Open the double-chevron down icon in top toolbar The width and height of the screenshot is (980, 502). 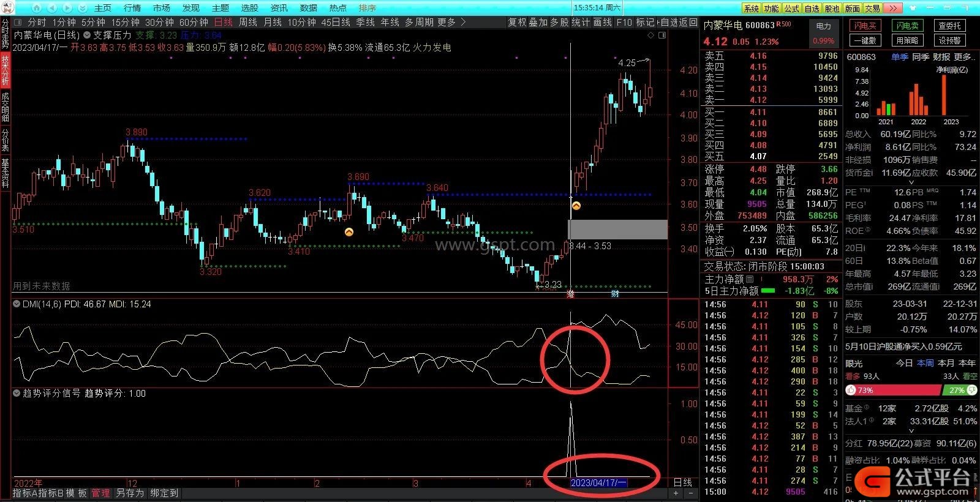[83, 8]
